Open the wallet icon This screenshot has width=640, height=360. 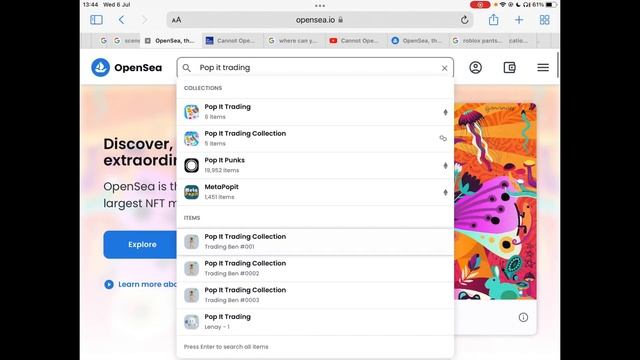[509, 67]
